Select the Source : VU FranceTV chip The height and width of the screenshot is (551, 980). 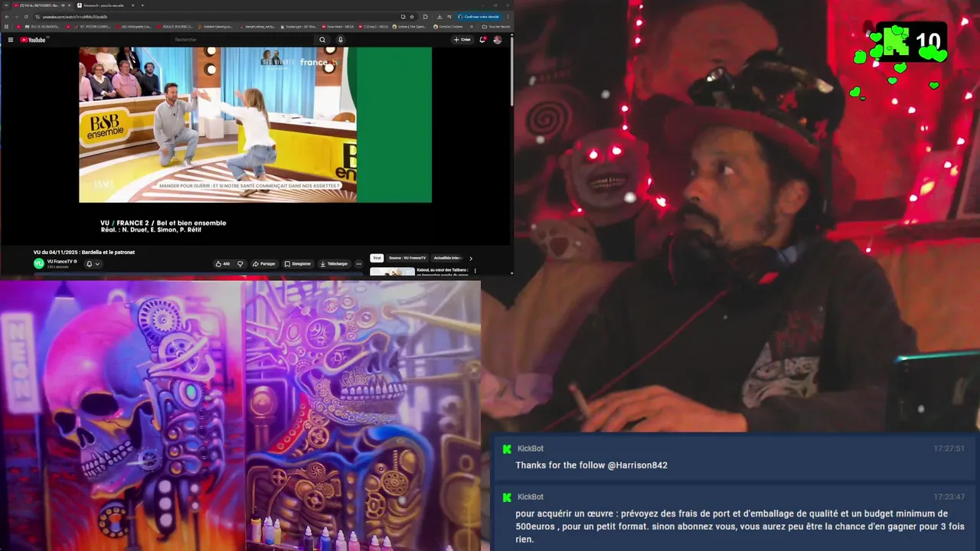pyautogui.click(x=407, y=258)
